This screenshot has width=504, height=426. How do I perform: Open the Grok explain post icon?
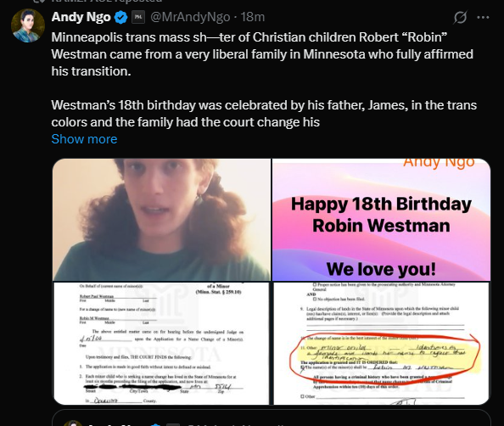(460, 17)
